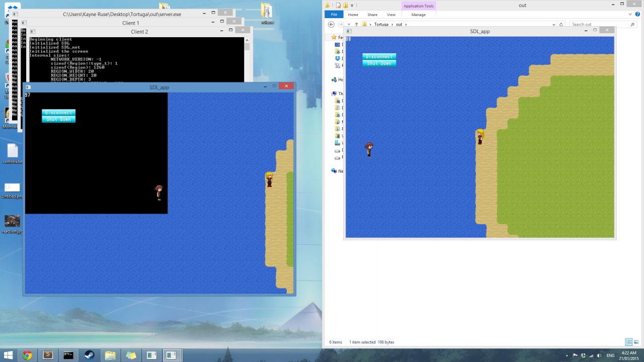Image resolution: width=644 pixels, height=362 pixels.
Task: Expand the address bar history dropdown
Action: [554, 24]
